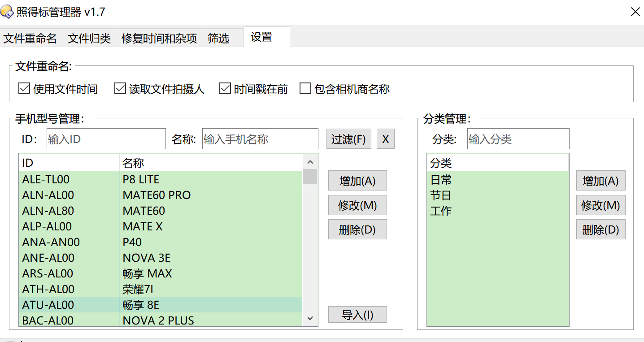The height and width of the screenshot is (342, 644).
Task: Close the 照得标管理器 window
Action: click(x=635, y=12)
